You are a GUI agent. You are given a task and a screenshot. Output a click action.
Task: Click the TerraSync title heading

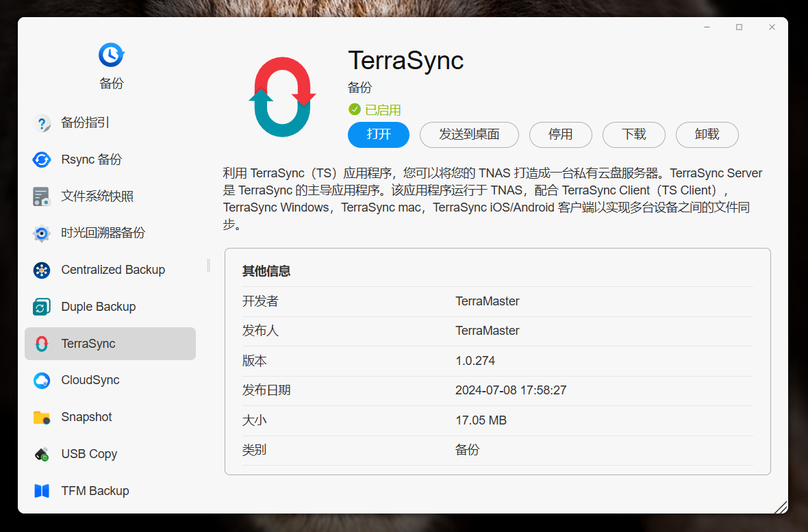tap(406, 61)
